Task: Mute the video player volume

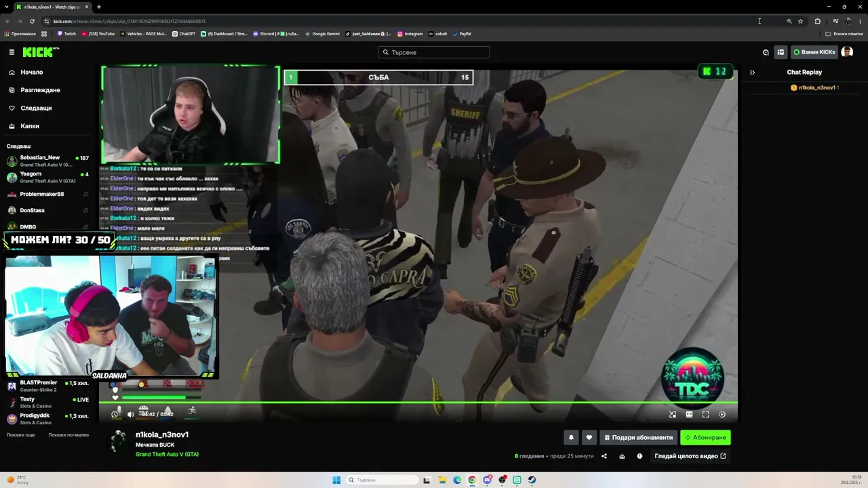Action: [131, 414]
